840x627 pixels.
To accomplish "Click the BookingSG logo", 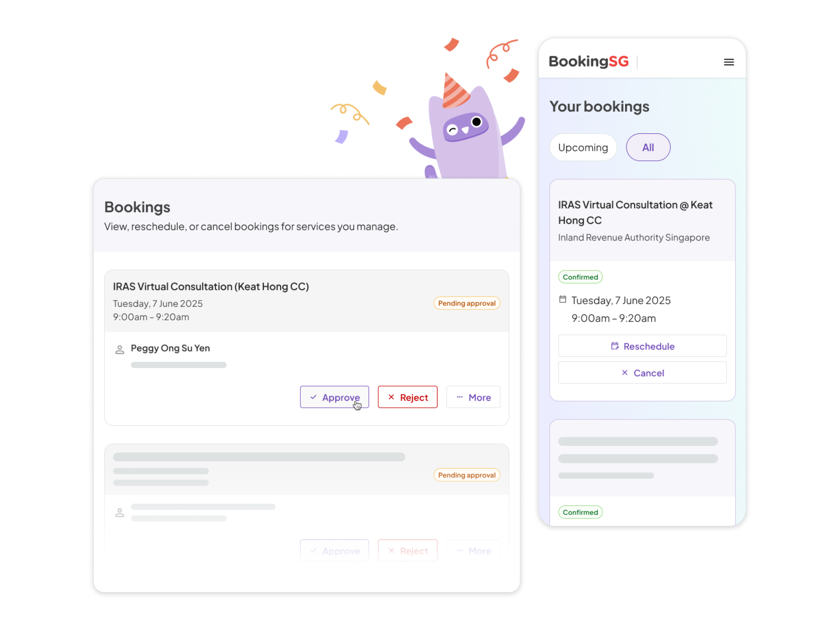I will point(588,61).
